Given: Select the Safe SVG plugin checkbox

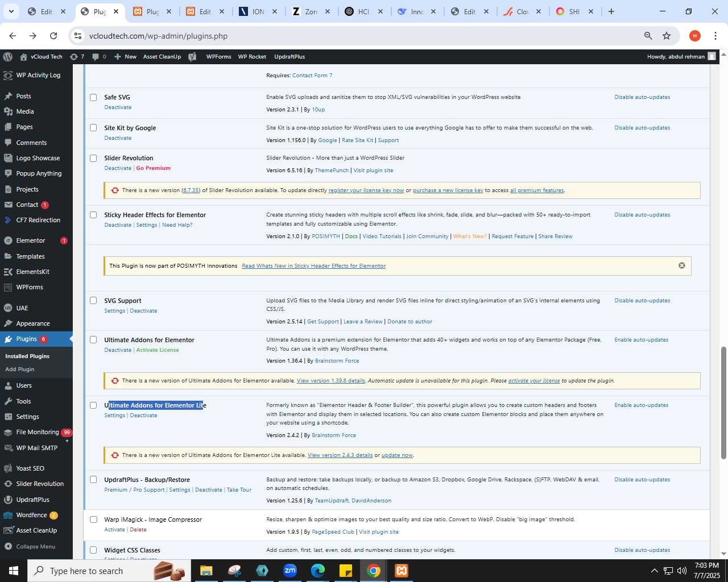Looking at the screenshot, I should pos(93,97).
